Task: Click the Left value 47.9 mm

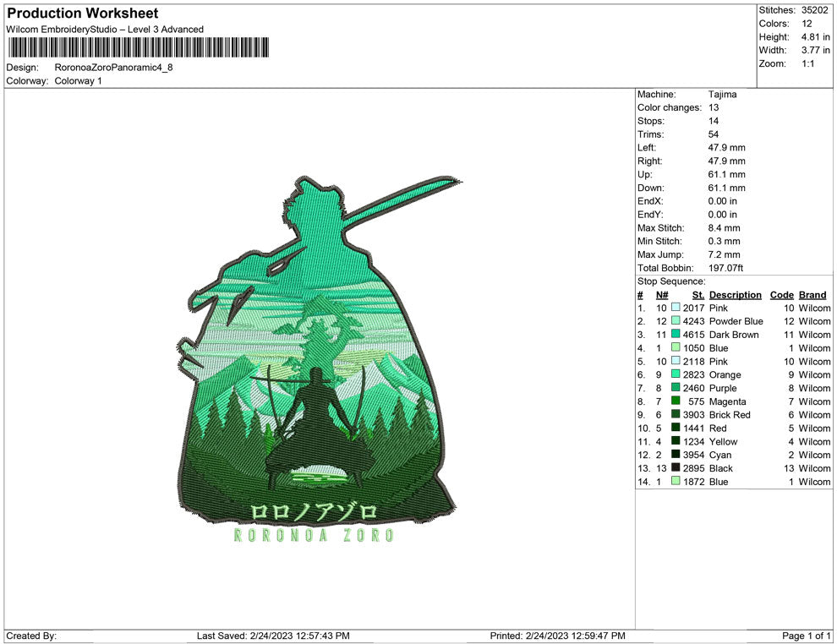Action: tap(727, 147)
